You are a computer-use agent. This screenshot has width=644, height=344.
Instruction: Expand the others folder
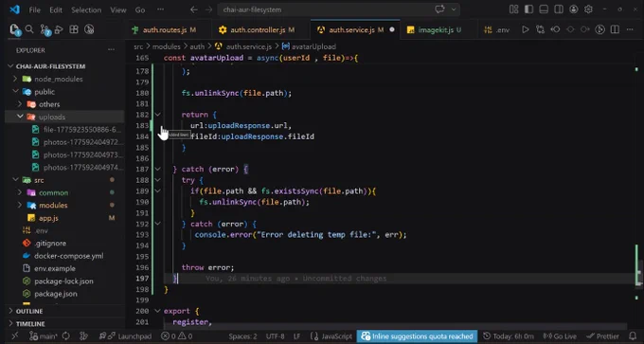(x=20, y=104)
